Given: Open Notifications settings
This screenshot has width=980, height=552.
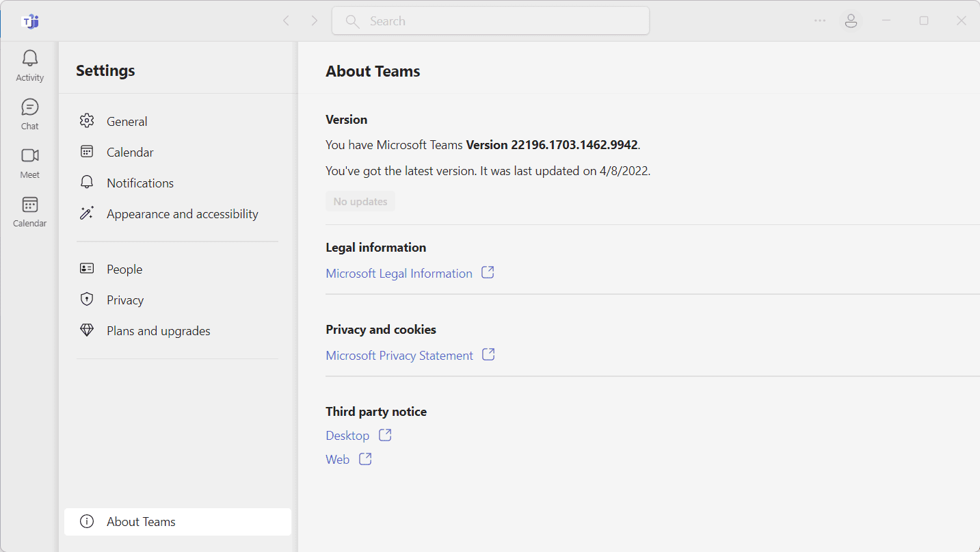Looking at the screenshot, I should click(178, 183).
